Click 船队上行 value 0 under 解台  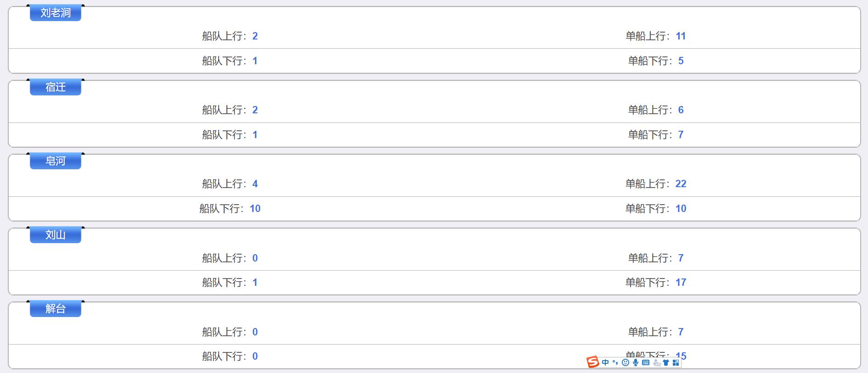(x=255, y=332)
